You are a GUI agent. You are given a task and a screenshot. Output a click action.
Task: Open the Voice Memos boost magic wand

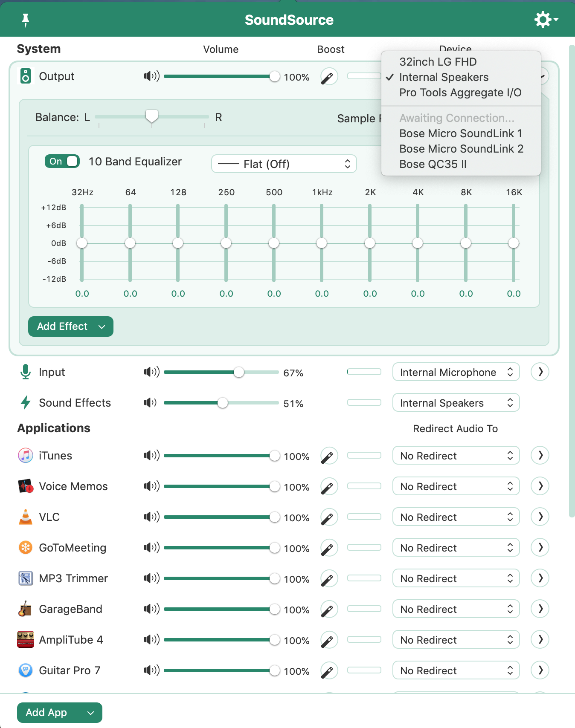[x=329, y=487]
